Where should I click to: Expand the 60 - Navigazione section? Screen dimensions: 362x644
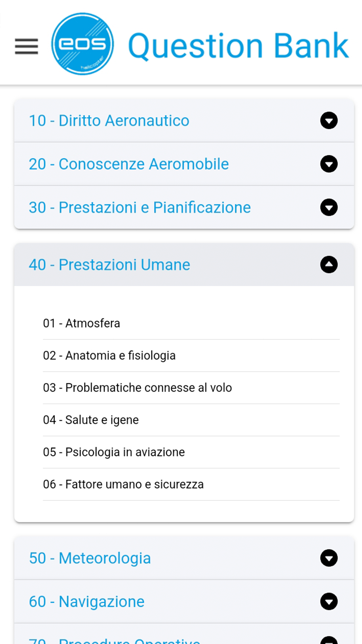(184, 601)
